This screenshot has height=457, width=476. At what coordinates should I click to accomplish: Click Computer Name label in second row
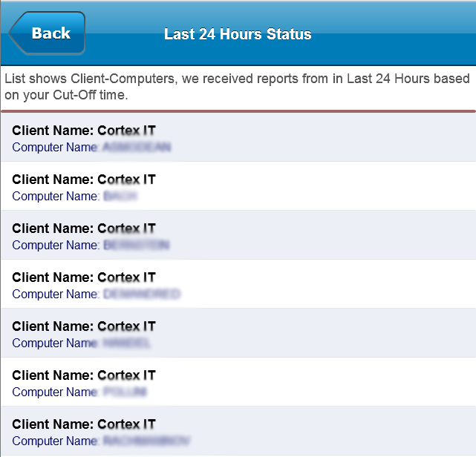click(x=56, y=197)
